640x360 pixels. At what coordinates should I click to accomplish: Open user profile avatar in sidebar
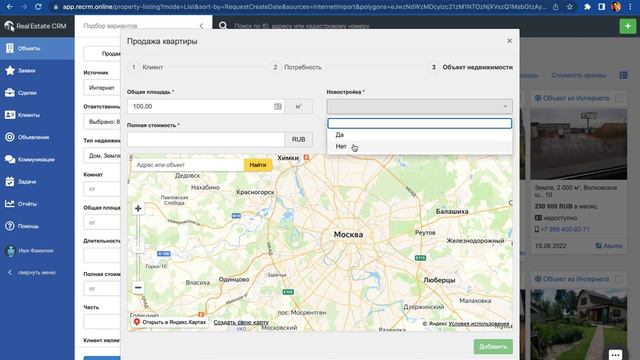pyautogui.click(x=11, y=251)
